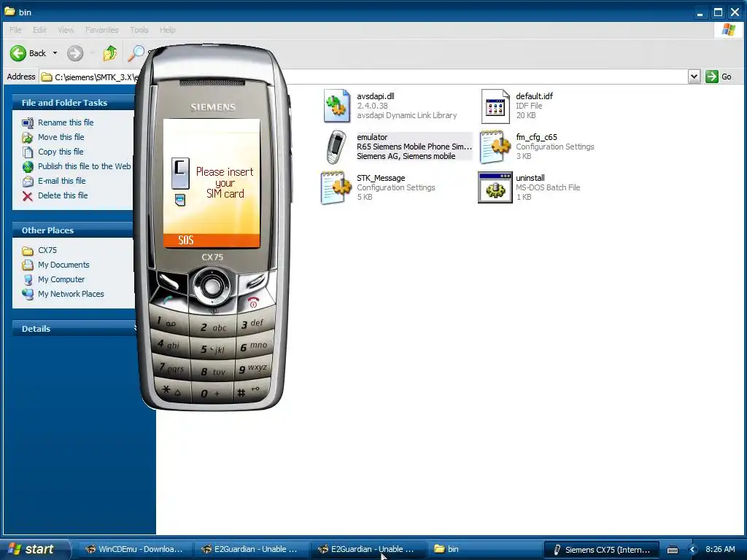Open the Help menu
Screen dimensions: 747x560
point(167,29)
